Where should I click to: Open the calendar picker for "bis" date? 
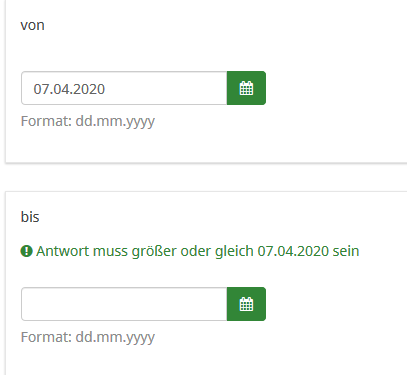coord(246,304)
